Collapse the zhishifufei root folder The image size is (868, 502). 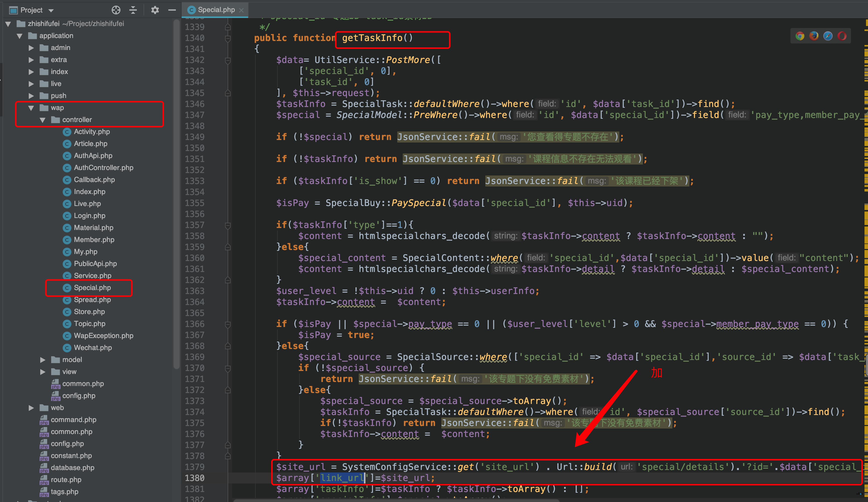coord(8,24)
